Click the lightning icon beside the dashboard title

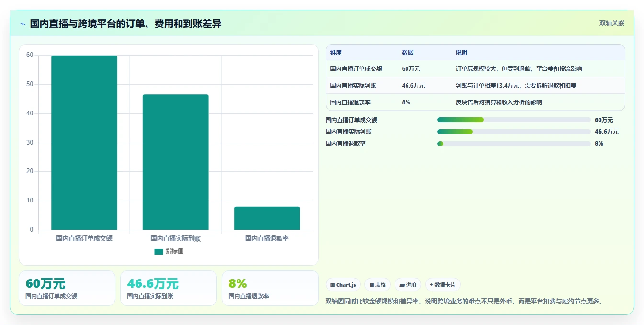tap(23, 24)
